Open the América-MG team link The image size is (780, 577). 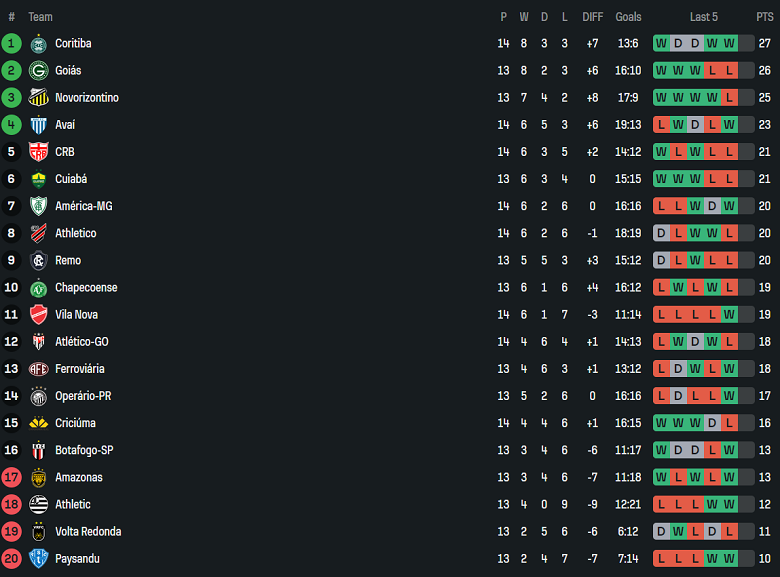83,206
